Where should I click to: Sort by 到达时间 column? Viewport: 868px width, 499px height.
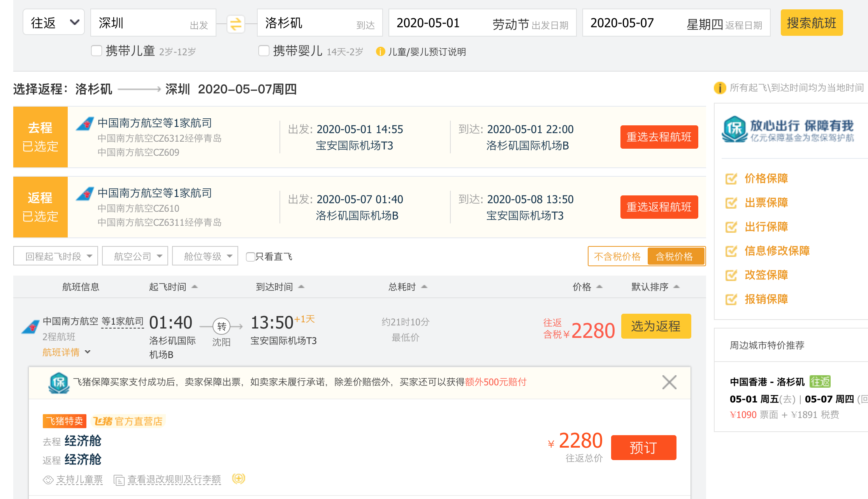(280, 287)
